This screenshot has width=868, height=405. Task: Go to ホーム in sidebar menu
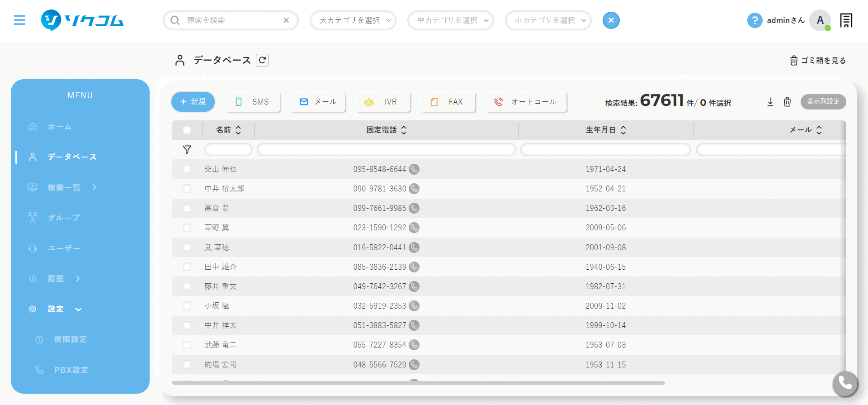point(59,127)
